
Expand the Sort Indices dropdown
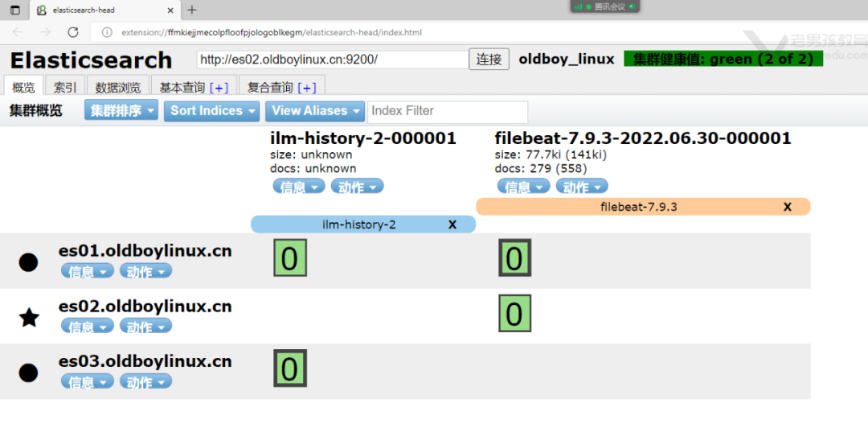tap(212, 111)
